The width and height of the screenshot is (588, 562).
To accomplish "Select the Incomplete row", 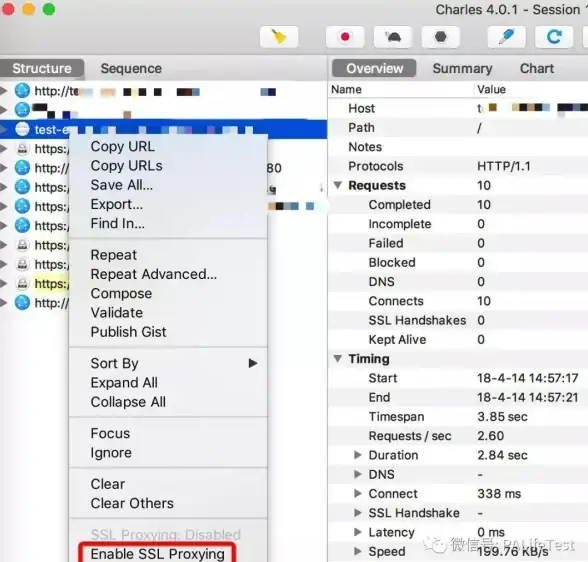I will tap(458, 224).
